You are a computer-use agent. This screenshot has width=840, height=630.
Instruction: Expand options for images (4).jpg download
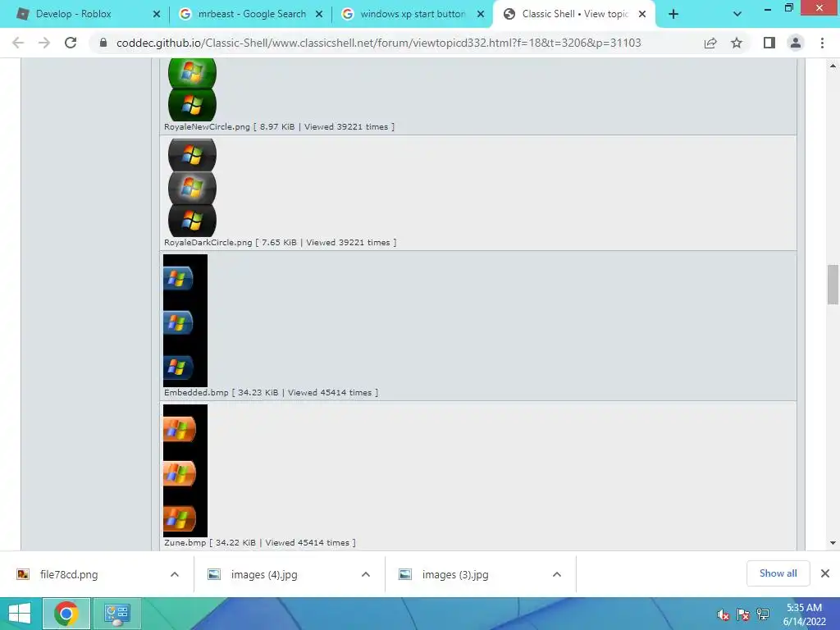point(366,574)
